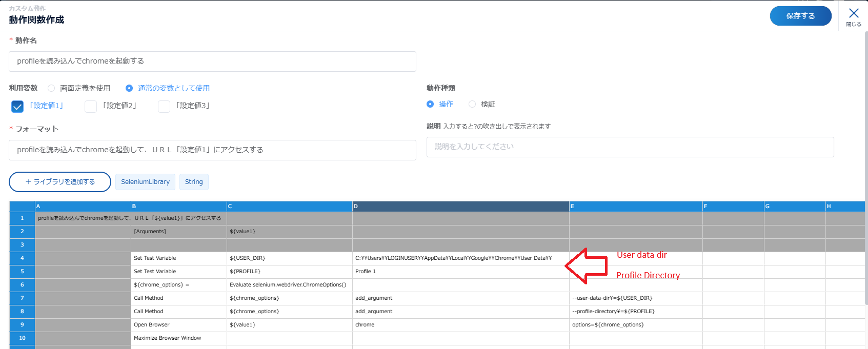Select row 5 header

pos(22,272)
